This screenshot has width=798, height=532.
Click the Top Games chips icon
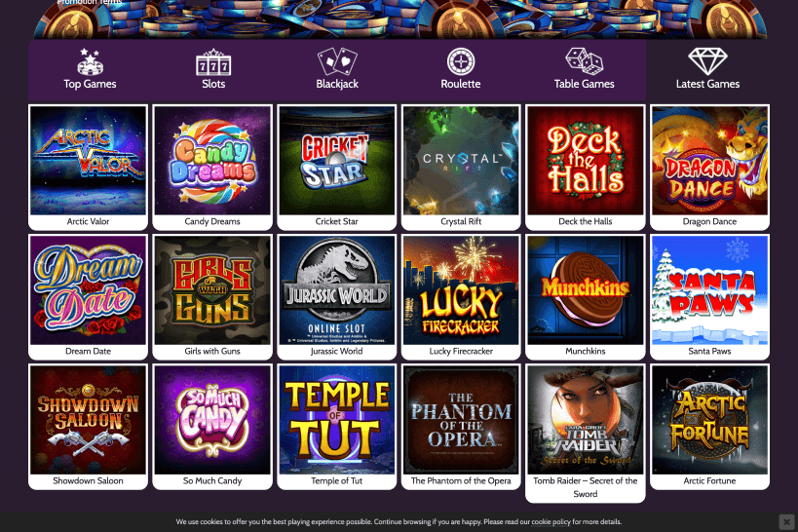click(x=90, y=61)
